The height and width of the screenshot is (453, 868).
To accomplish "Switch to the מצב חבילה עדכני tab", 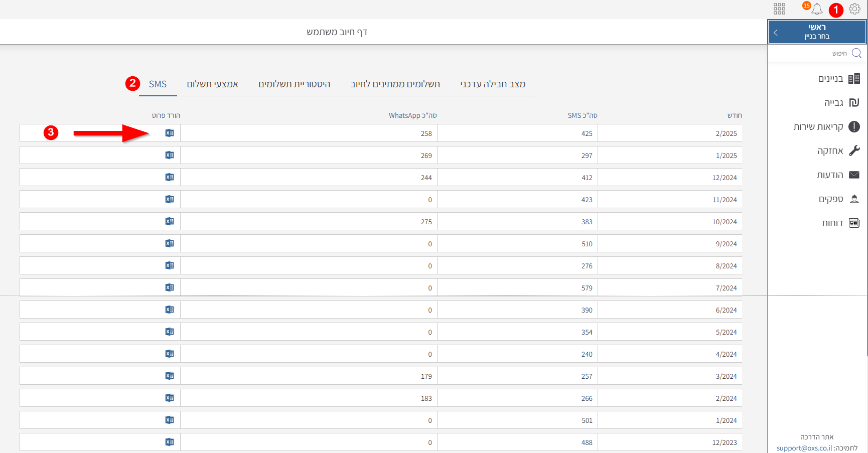I will (493, 84).
